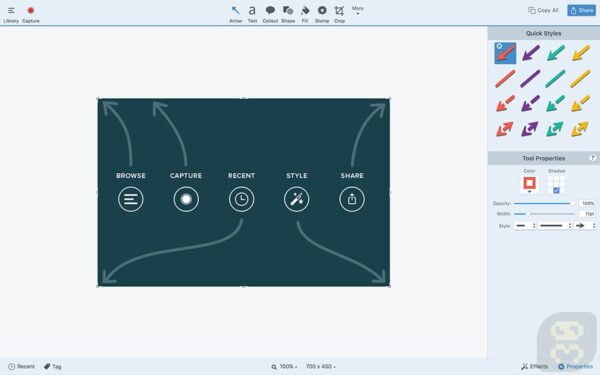Choose the red dashed arrow quick style
Image resolution: width=600 pixels, height=375 pixels.
tap(505, 104)
